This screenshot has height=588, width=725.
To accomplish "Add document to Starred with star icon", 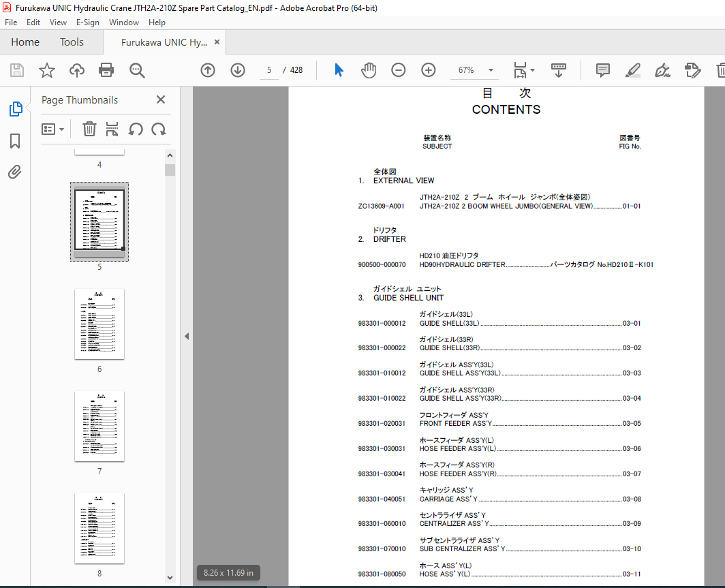I will pos(47,70).
